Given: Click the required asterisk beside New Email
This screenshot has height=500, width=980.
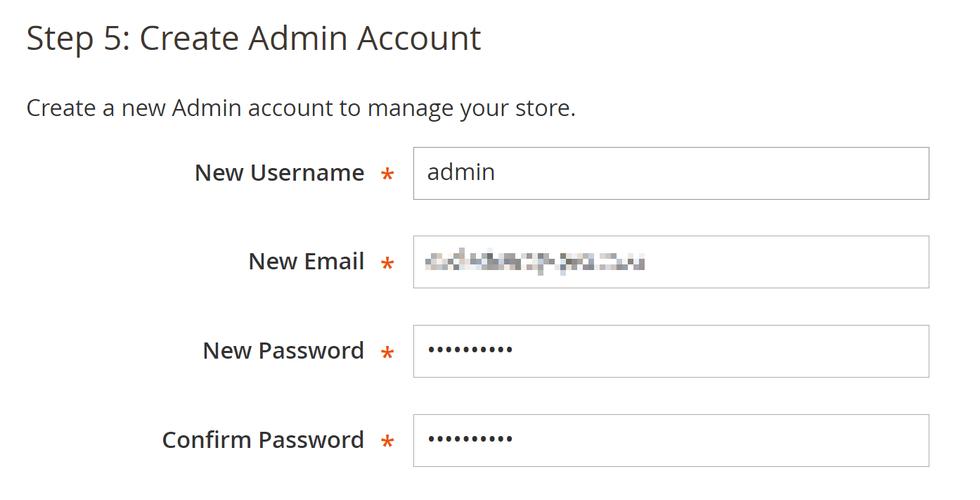Looking at the screenshot, I should coord(387,265).
